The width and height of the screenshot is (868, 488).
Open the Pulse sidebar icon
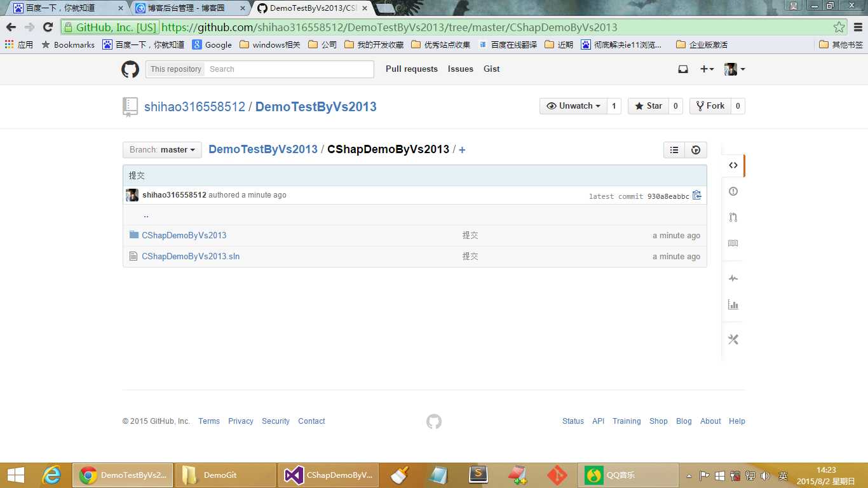coord(733,278)
